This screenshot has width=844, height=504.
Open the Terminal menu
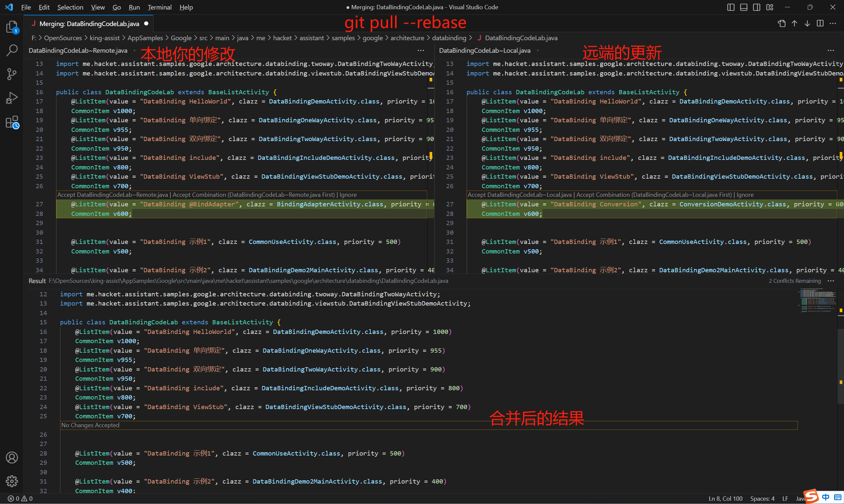tap(159, 7)
